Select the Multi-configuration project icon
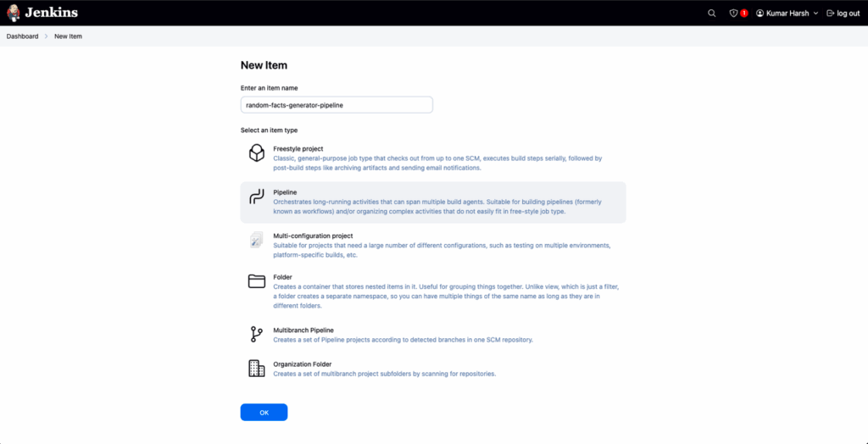This screenshot has height=444, width=868. pyautogui.click(x=256, y=240)
